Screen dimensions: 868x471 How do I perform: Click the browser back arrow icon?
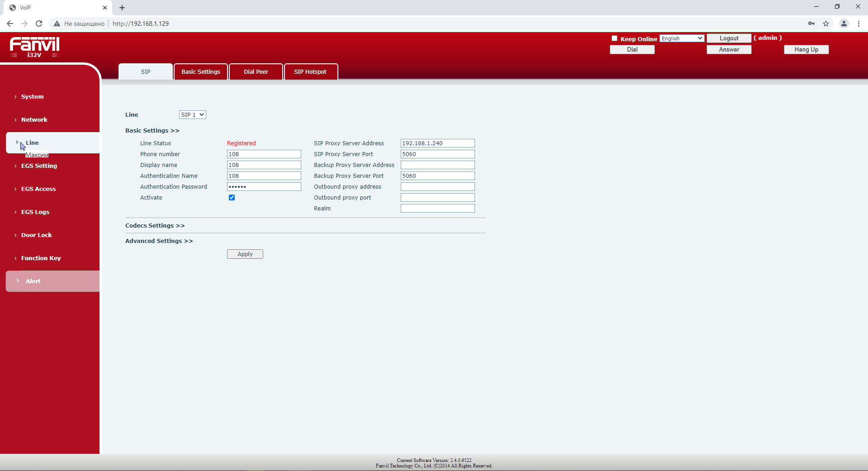10,24
